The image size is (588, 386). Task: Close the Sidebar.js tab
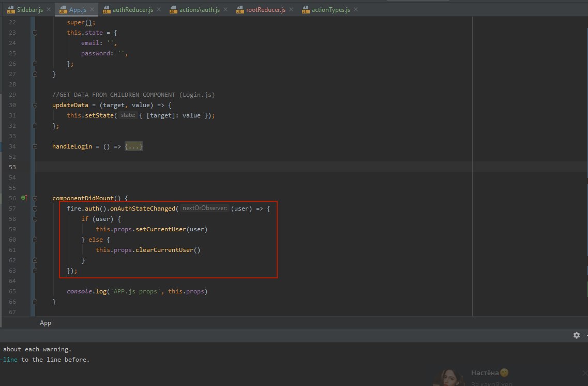[x=49, y=9]
